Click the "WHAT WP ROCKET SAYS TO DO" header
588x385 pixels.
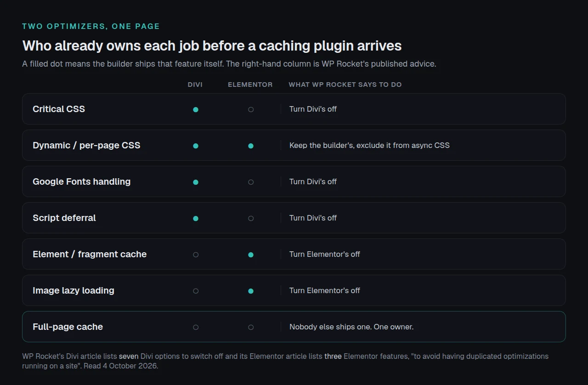click(x=345, y=85)
